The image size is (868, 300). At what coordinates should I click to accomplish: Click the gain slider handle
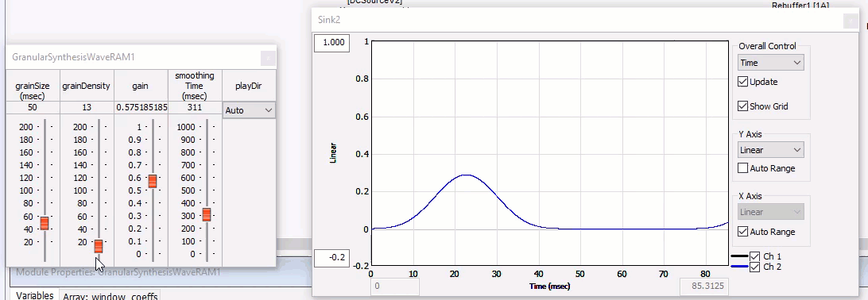point(153,181)
